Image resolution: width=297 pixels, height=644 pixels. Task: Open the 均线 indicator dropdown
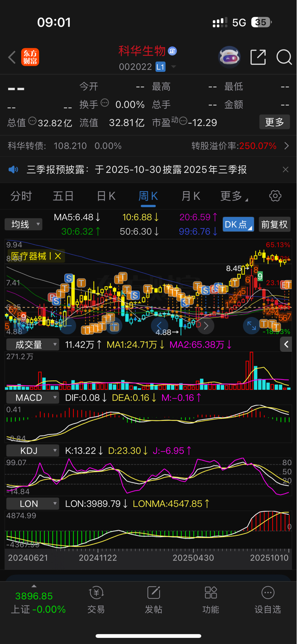[x=24, y=224]
